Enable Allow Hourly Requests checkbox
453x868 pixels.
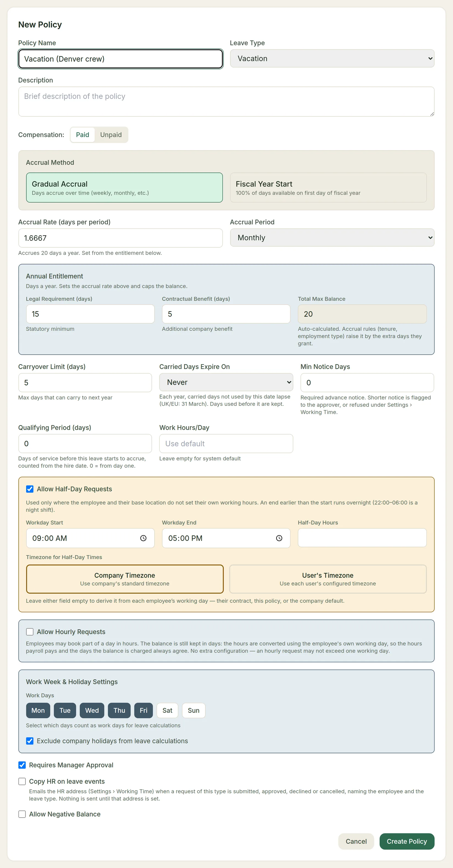[30, 632]
